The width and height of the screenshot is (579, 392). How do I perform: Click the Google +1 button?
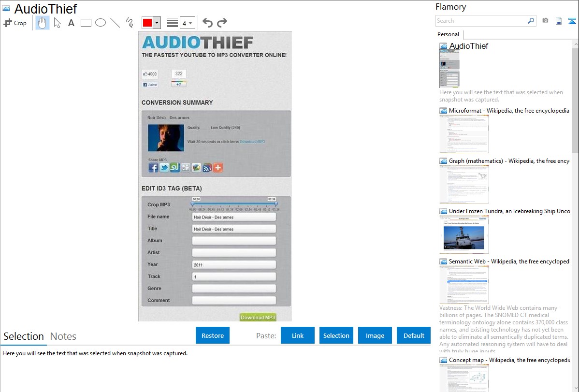(x=179, y=84)
